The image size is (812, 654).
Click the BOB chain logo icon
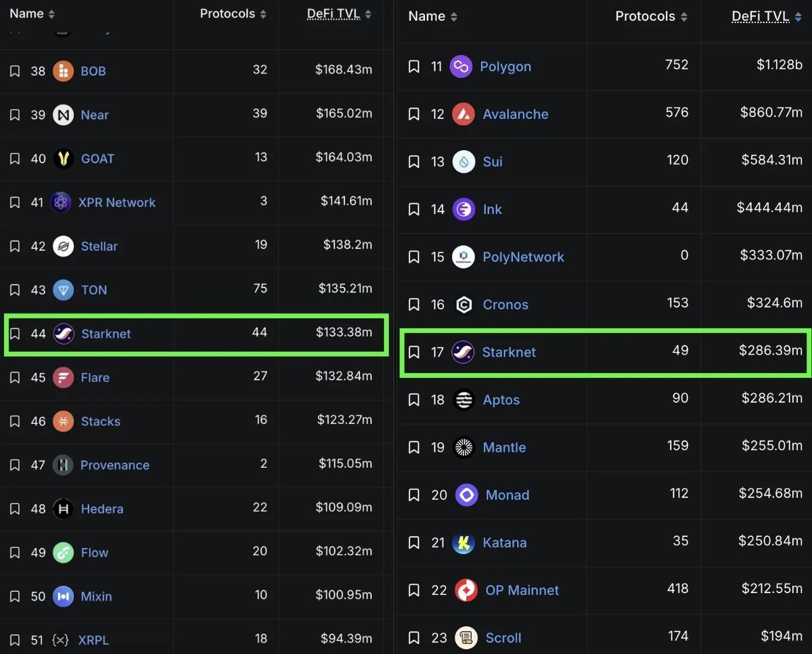(x=63, y=71)
